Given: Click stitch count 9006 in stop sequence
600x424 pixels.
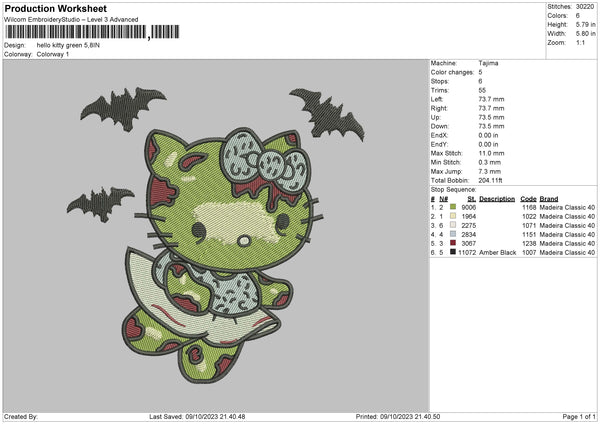Looking at the screenshot, I should pyautogui.click(x=468, y=207).
